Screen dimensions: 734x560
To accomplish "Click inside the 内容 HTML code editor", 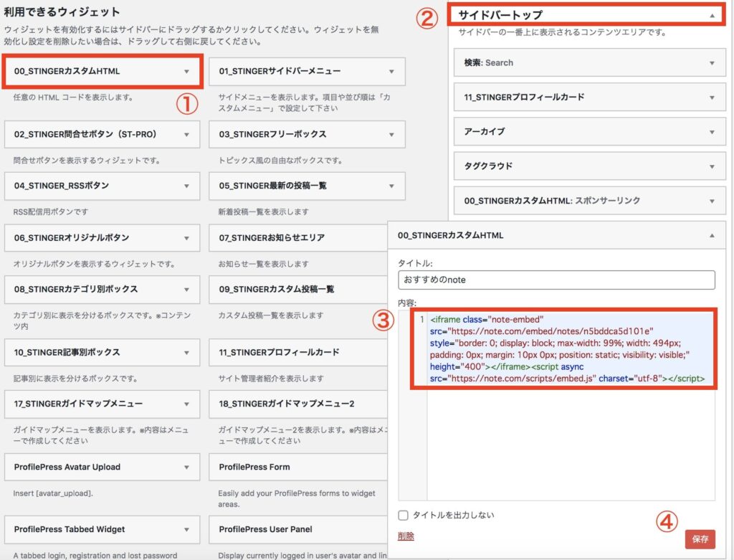I will [x=571, y=405].
